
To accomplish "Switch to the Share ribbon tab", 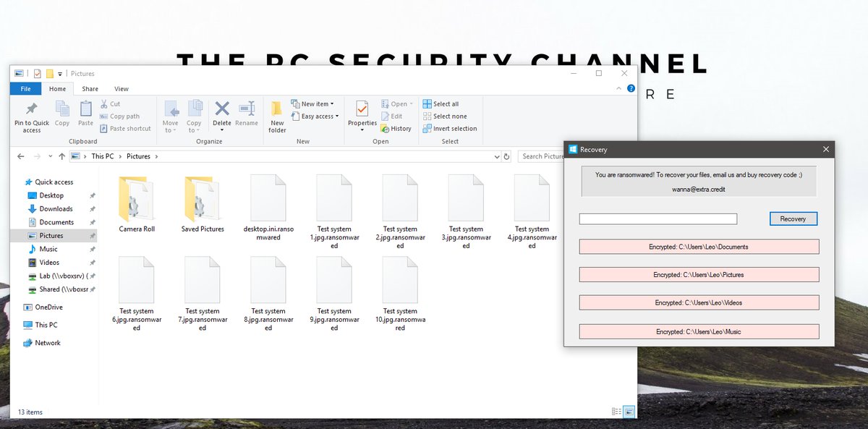I will (x=90, y=89).
